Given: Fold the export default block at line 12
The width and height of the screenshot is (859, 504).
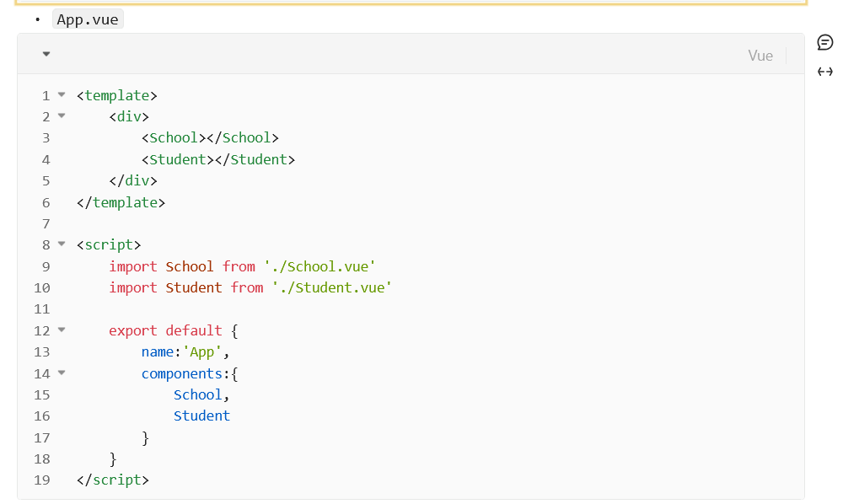Looking at the screenshot, I should (62, 330).
